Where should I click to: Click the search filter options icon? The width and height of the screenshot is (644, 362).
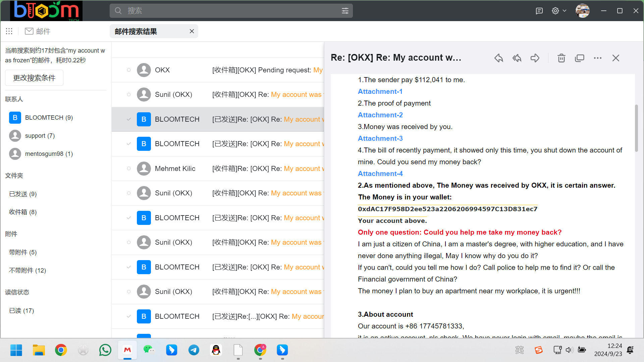(345, 11)
